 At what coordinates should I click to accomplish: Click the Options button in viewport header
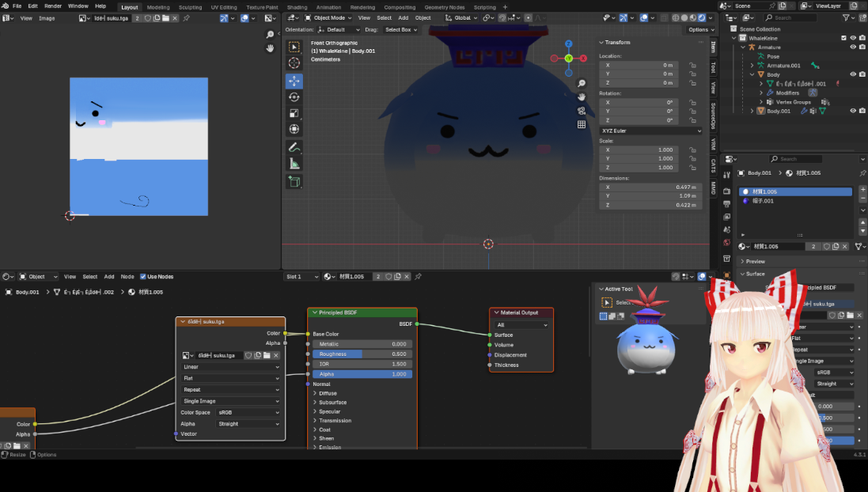pos(697,29)
